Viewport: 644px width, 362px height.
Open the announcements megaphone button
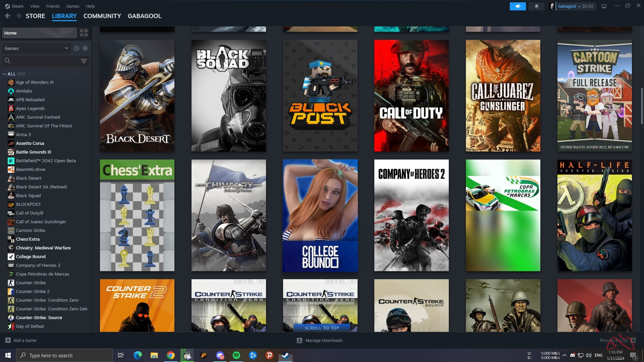(518, 6)
